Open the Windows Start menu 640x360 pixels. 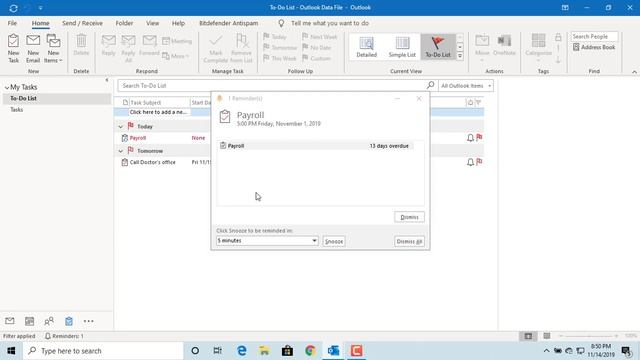point(11,351)
